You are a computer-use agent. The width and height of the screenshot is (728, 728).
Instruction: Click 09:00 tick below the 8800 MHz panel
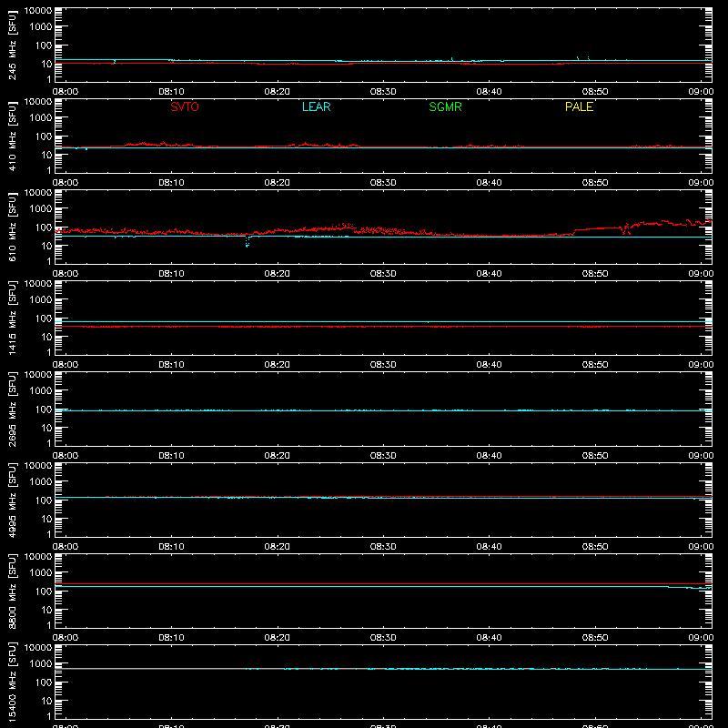[x=701, y=638]
